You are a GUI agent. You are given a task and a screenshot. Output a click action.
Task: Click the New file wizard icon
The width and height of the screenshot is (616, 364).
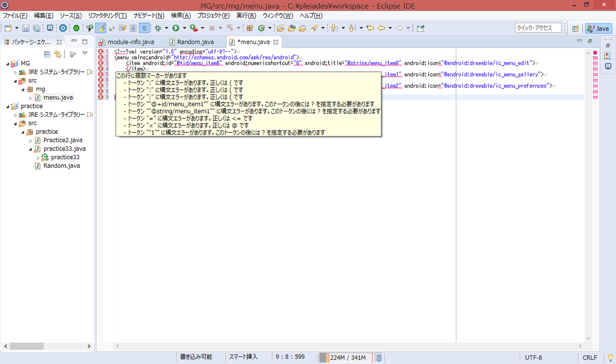(x=8, y=28)
